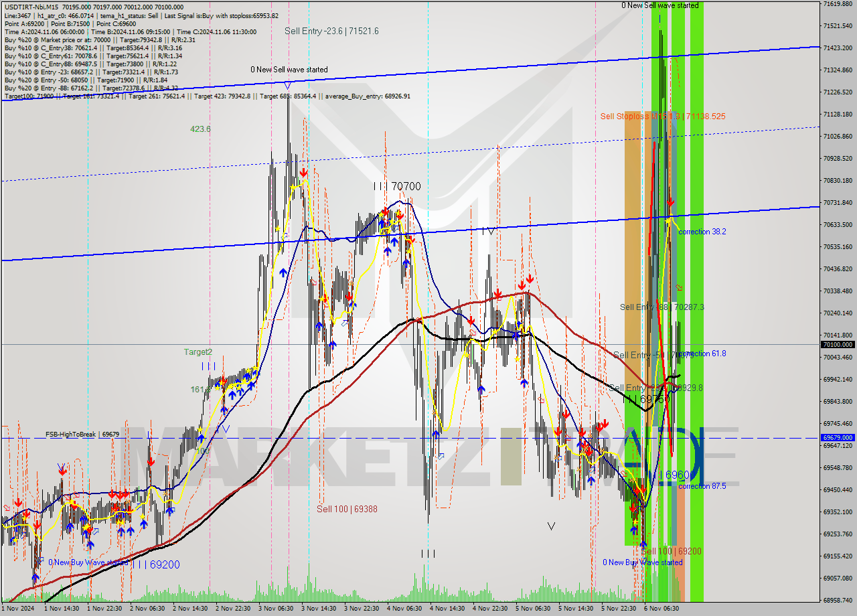Click the '2 Nov 06:30' time axis label

coord(148,609)
